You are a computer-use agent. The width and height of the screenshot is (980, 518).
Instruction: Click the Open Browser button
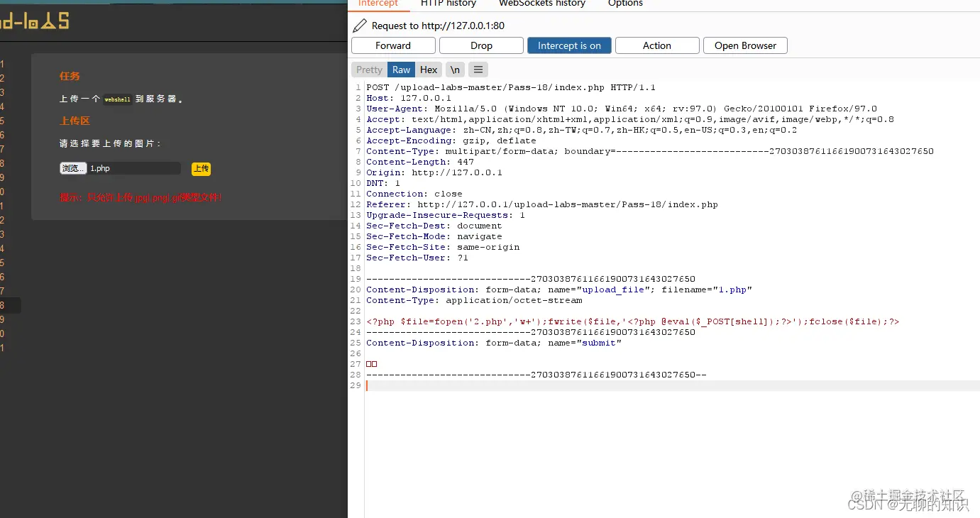745,45
